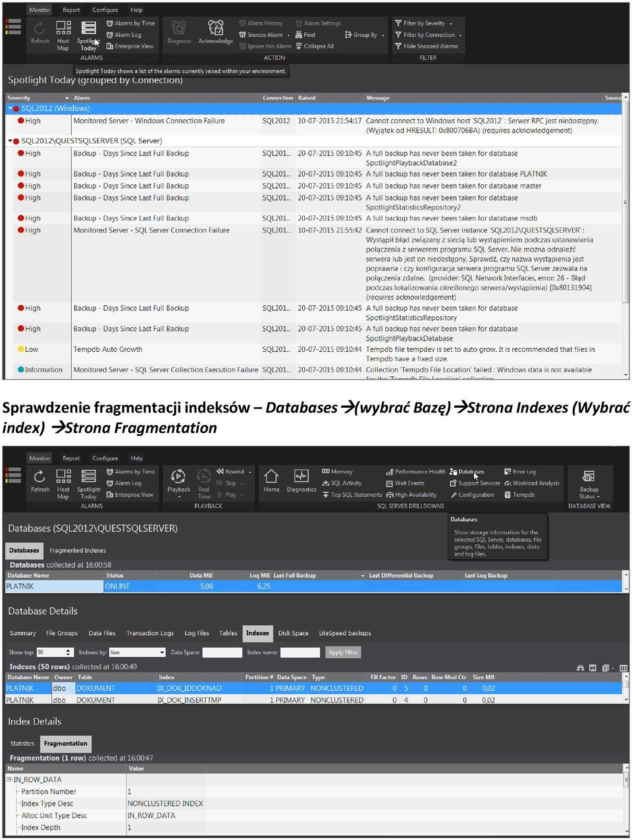Open the Report menu in the upper screenshot

71,10
